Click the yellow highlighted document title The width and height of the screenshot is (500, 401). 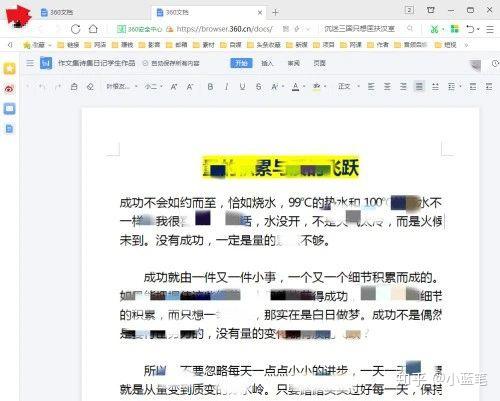281,168
